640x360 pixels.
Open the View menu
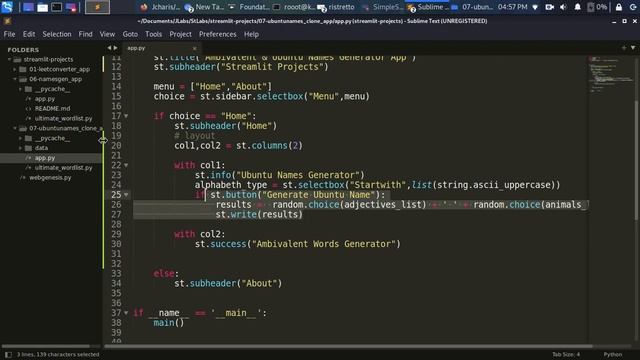click(x=107, y=34)
